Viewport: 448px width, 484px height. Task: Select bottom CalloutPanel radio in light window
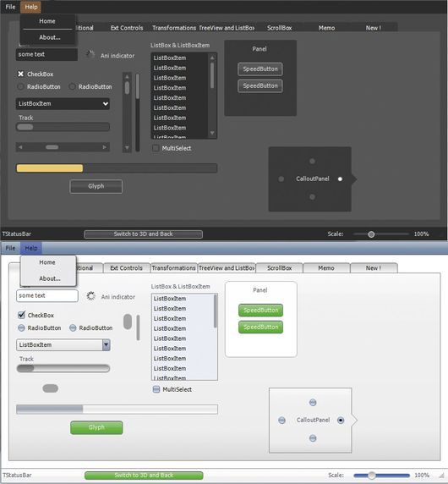(313, 438)
